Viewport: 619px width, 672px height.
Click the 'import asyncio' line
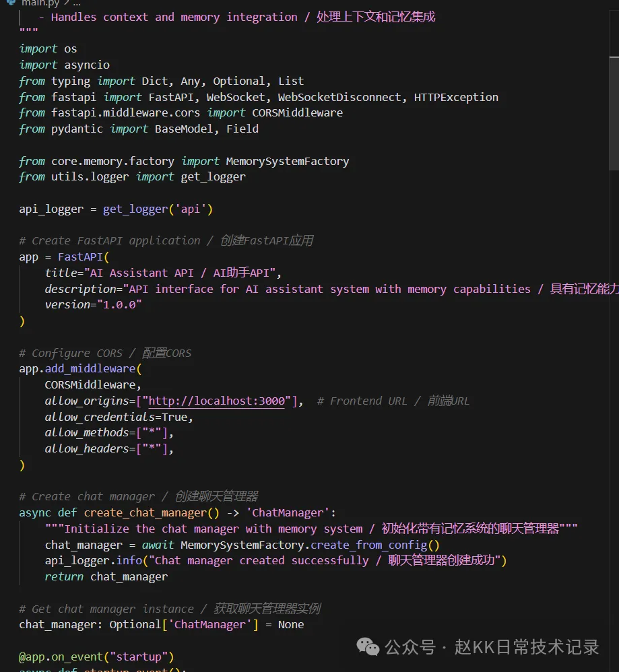tap(64, 65)
